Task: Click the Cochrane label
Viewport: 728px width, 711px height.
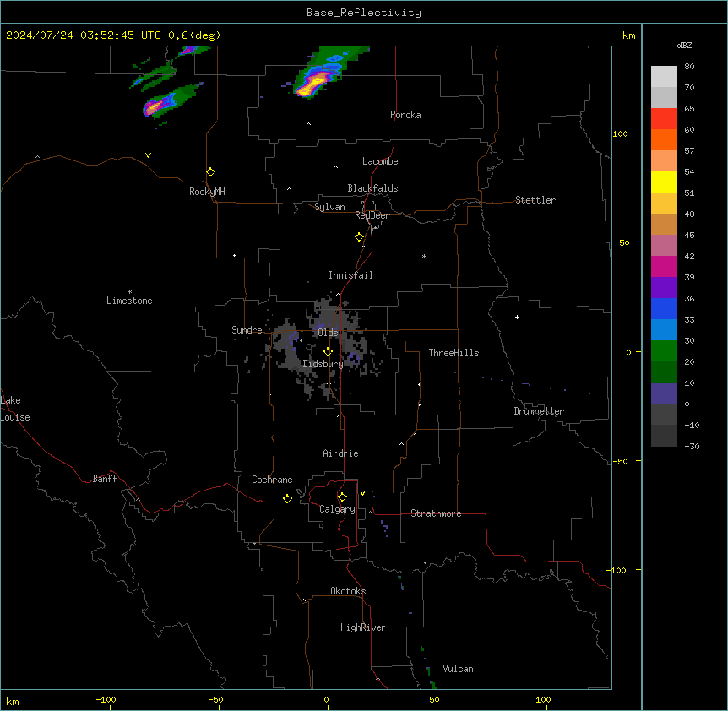Action: [x=272, y=480]
